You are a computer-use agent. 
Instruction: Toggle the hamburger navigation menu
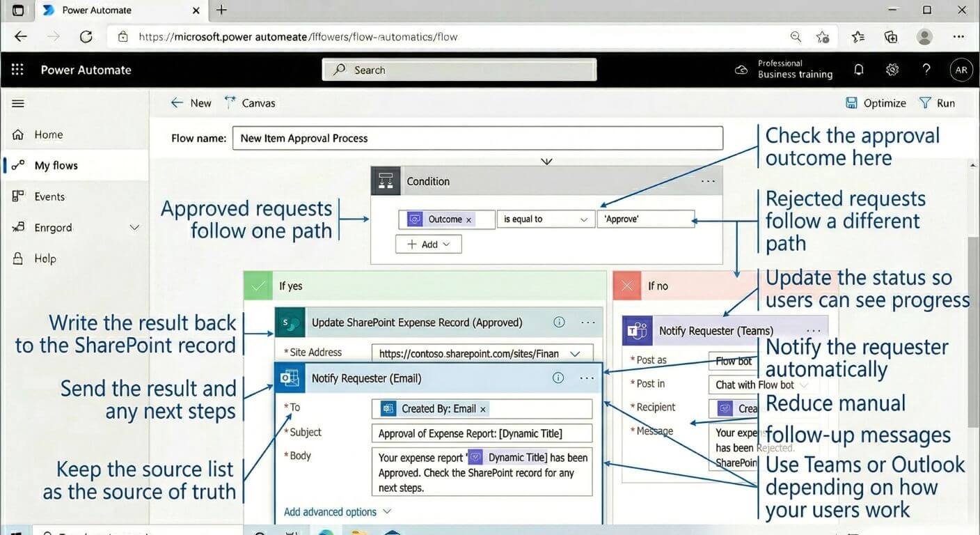point(18,103)
